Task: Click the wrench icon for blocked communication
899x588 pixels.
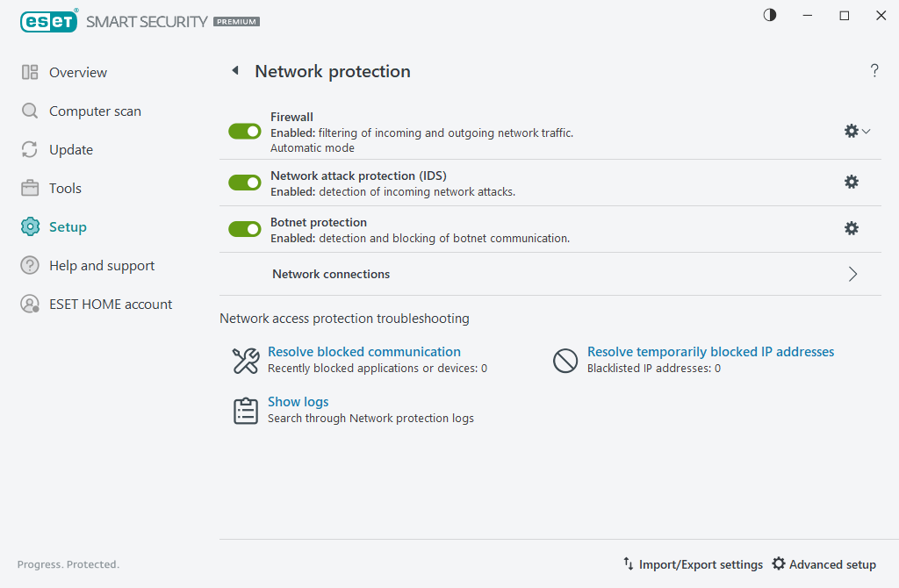Action: pos(246,360)
